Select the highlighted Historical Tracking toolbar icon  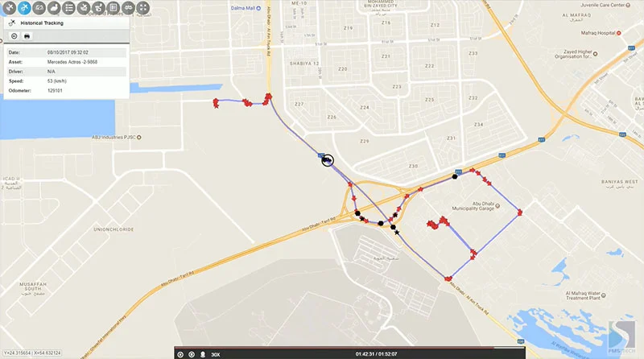pyautogui.click(x=23, y=7)
